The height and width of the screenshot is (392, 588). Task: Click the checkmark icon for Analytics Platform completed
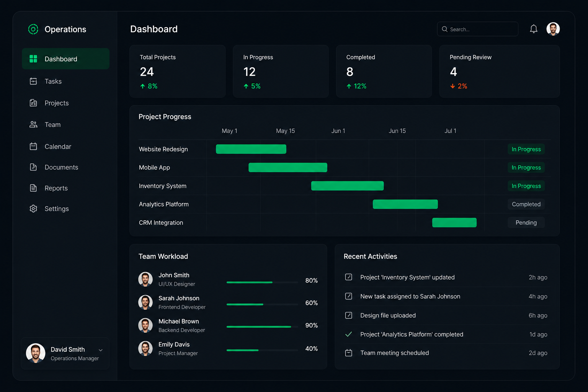tap(348, 334)
